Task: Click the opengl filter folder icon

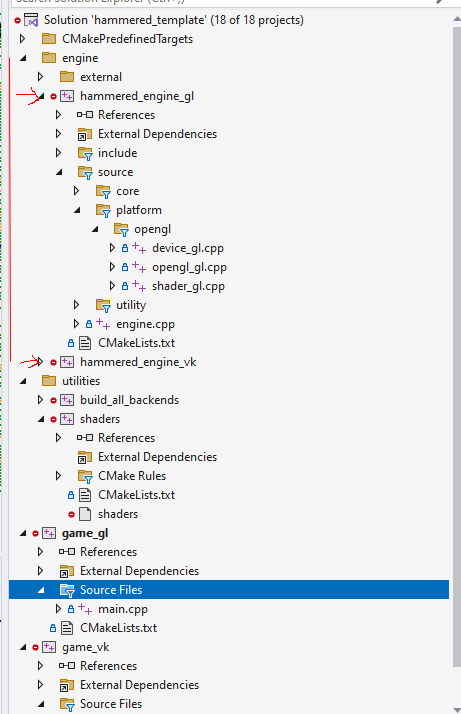Action: coord(121,230)
